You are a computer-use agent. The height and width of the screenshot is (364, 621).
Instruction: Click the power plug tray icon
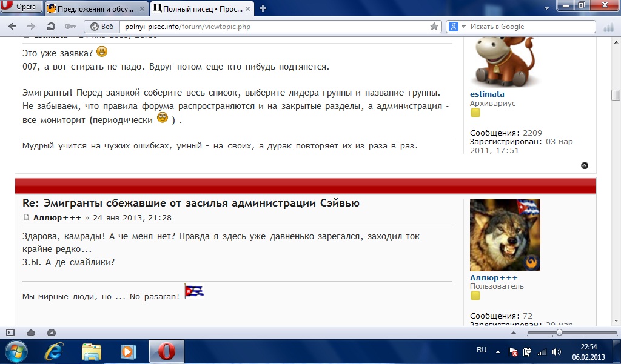click(527, 352)
